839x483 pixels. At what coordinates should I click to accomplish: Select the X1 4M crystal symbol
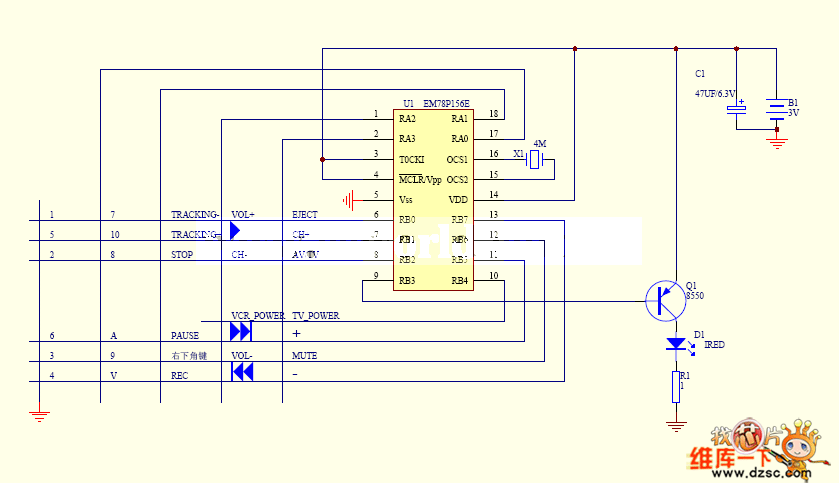(537, 160)
